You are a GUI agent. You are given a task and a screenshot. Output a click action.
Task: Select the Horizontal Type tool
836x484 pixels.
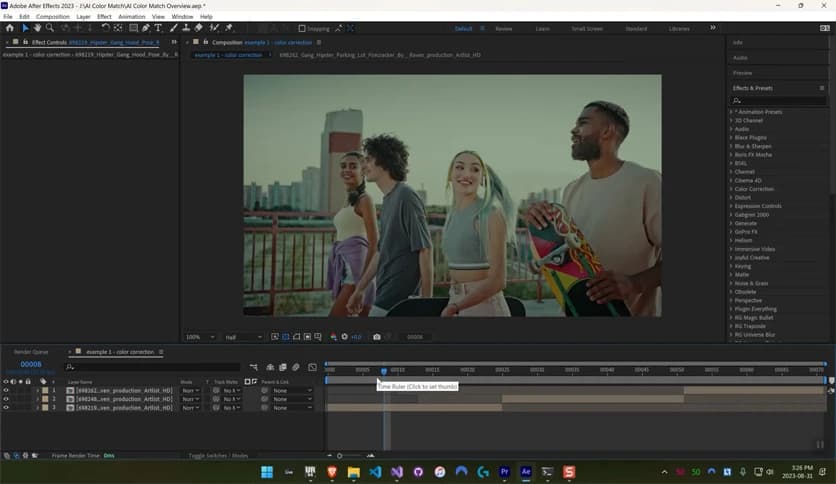pyautogui.click(x=158, y=28)
